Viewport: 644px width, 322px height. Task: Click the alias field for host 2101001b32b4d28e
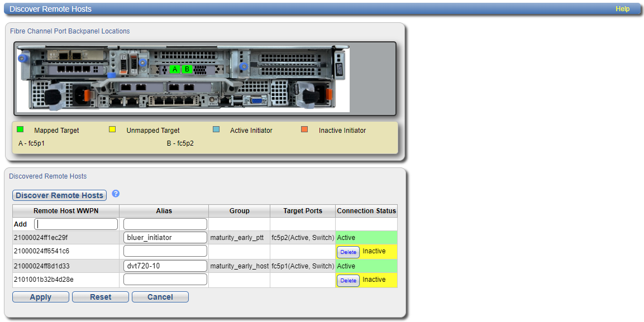165,280
